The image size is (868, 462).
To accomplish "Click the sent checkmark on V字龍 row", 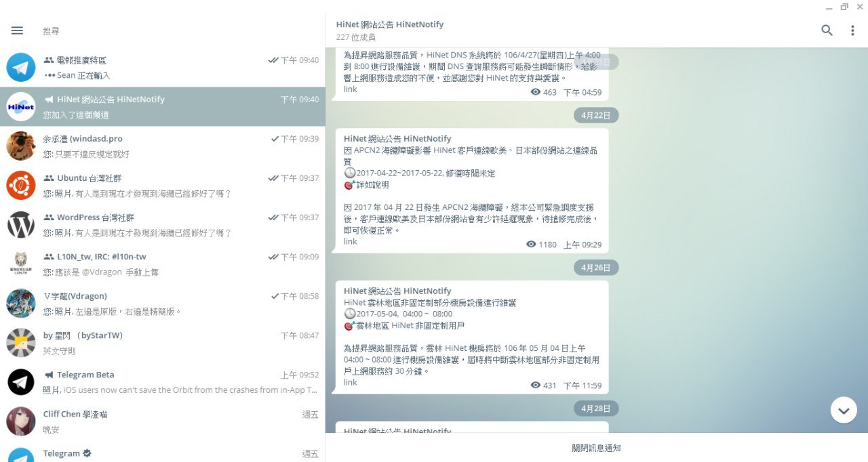I will [x=275, y=296].
